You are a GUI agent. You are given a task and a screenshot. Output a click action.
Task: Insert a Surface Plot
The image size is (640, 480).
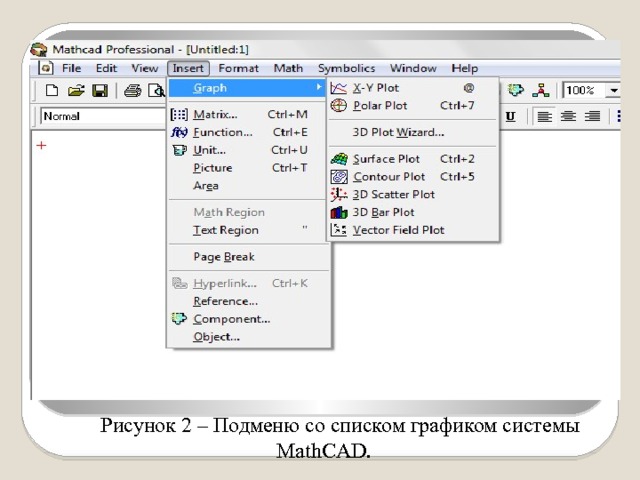[413, 159]
